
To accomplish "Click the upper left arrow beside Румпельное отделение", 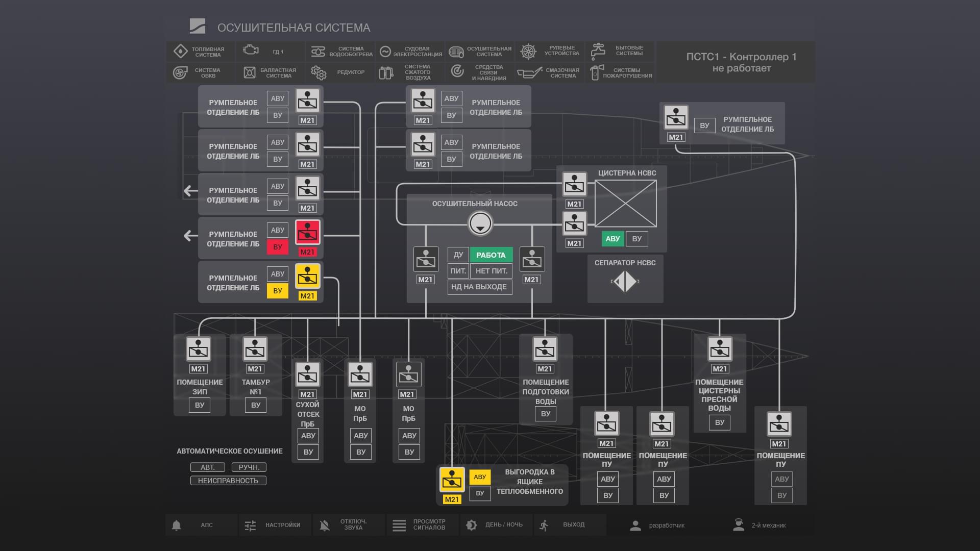I will point(190,191).
